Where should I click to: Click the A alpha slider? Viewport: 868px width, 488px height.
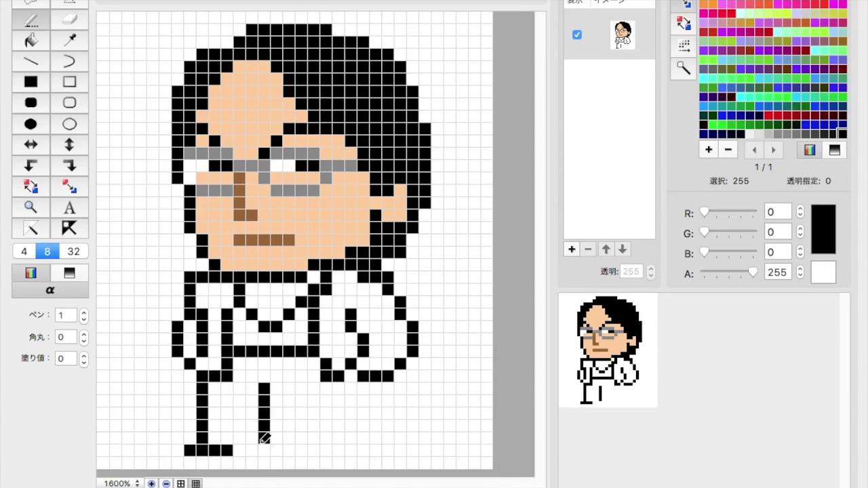(729, 272)
